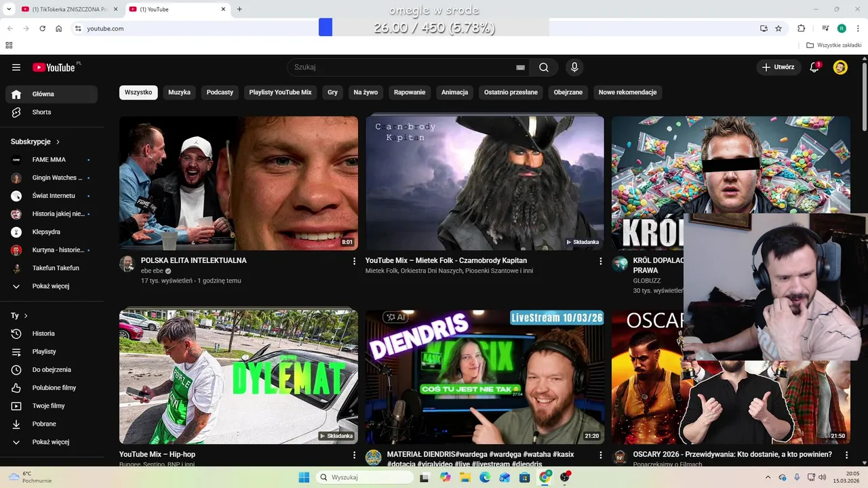This screenshot has height=488, width=868.
Task: Select the Obejrzane filter chip
Action: click(568, 92)
